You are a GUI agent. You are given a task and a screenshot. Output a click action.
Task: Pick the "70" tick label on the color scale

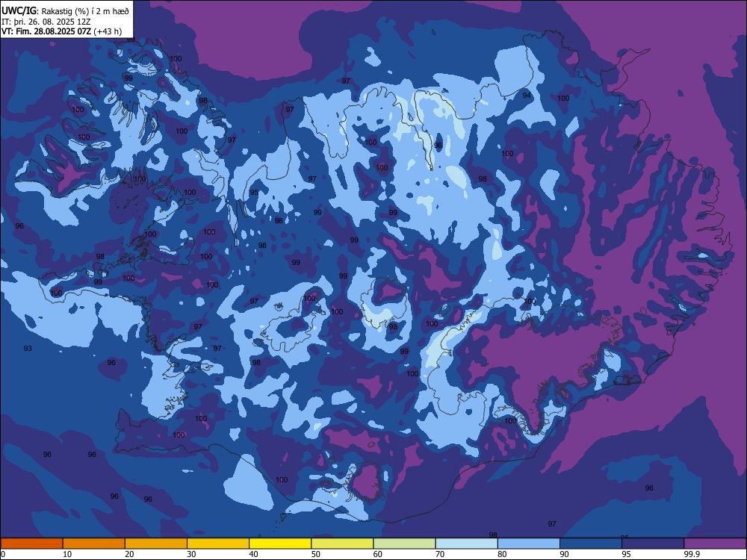click(440, 554)
